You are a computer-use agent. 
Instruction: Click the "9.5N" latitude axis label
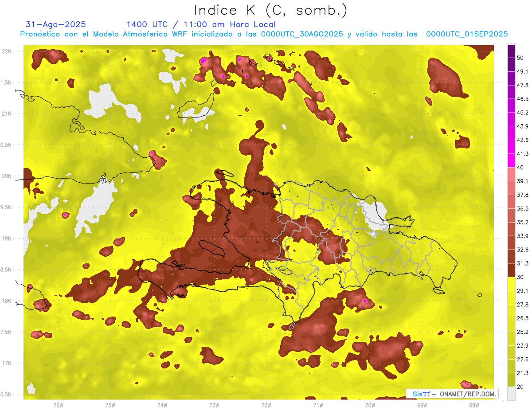[x=7, y=207]
